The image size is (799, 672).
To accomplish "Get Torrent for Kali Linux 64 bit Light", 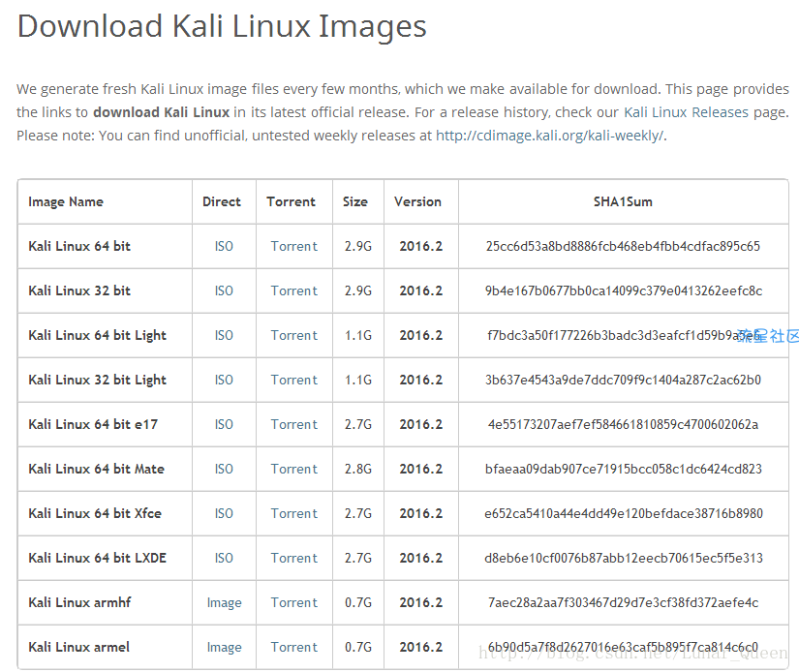I will (294, 335).
